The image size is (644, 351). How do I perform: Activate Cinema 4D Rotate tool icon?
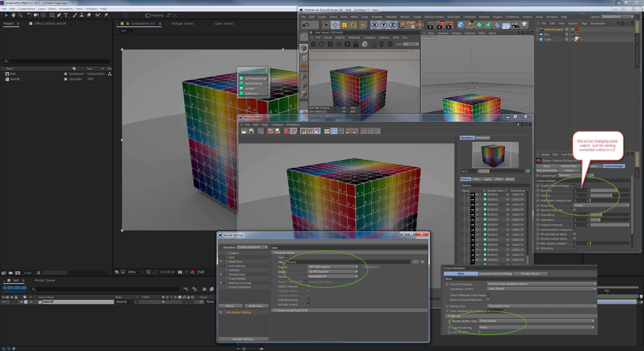353,25
